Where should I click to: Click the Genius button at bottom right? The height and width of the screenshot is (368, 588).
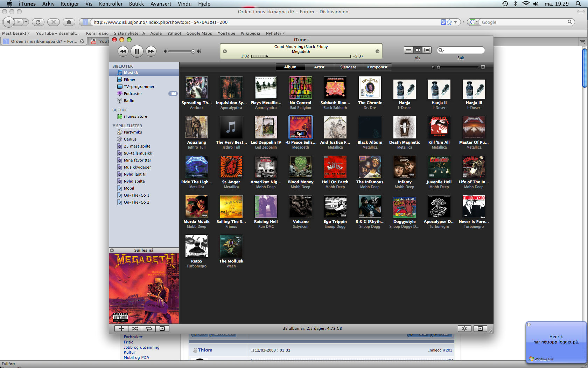tap(464, 328)
